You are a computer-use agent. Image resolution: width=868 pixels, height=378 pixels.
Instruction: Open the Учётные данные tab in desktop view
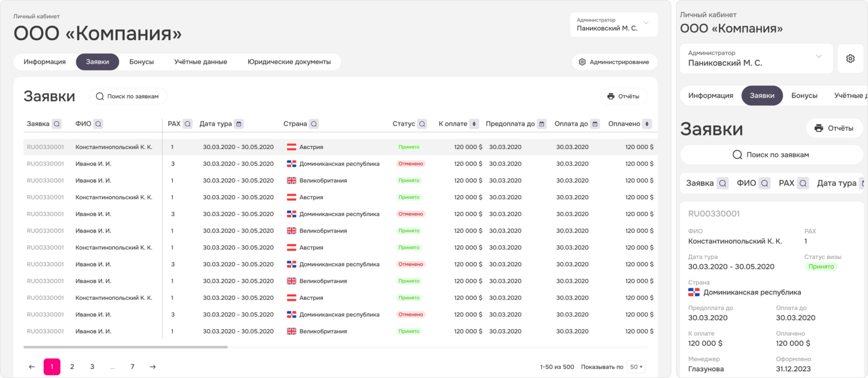coord(200,62)
